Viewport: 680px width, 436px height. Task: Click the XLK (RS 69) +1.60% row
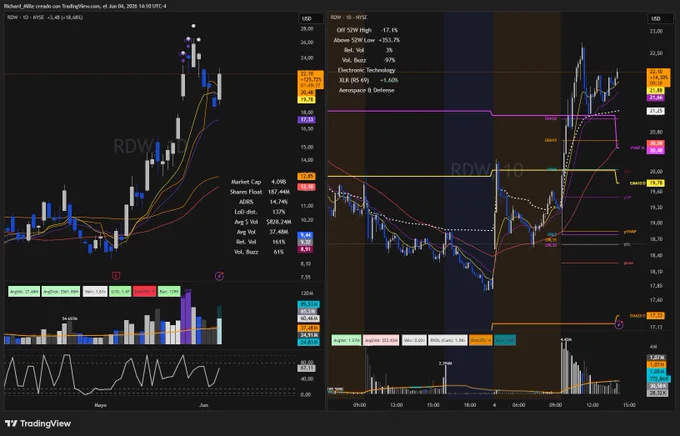click(x=369, y=80)
